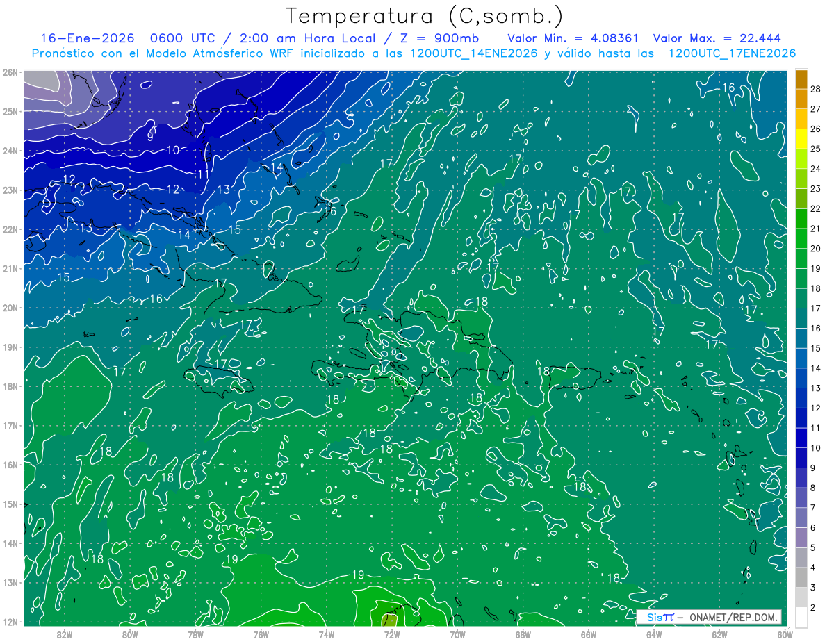This screenshot has width=834, height=644.
Task: Click the color bar value "19"
Action: point(816,268)
